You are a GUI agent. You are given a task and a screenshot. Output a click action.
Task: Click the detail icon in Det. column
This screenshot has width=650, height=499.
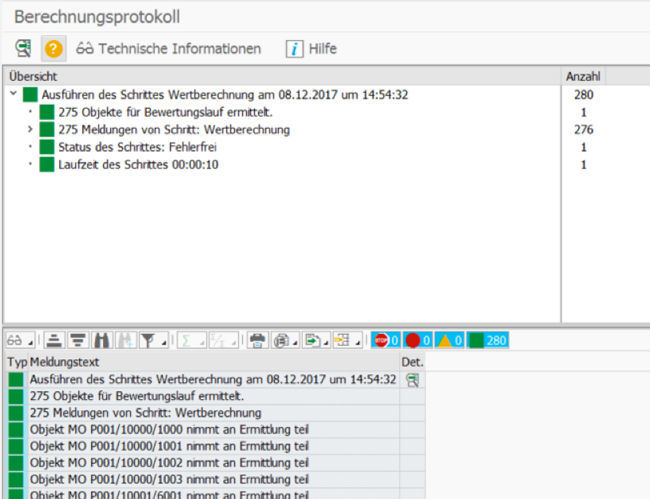[x=412, y=380]
